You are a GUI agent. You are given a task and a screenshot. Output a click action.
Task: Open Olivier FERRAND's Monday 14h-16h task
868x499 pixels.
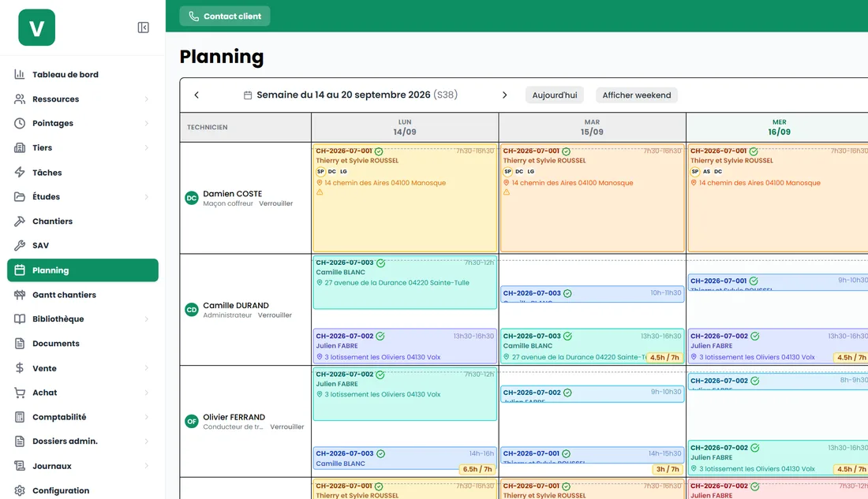[x=405, y=458]
